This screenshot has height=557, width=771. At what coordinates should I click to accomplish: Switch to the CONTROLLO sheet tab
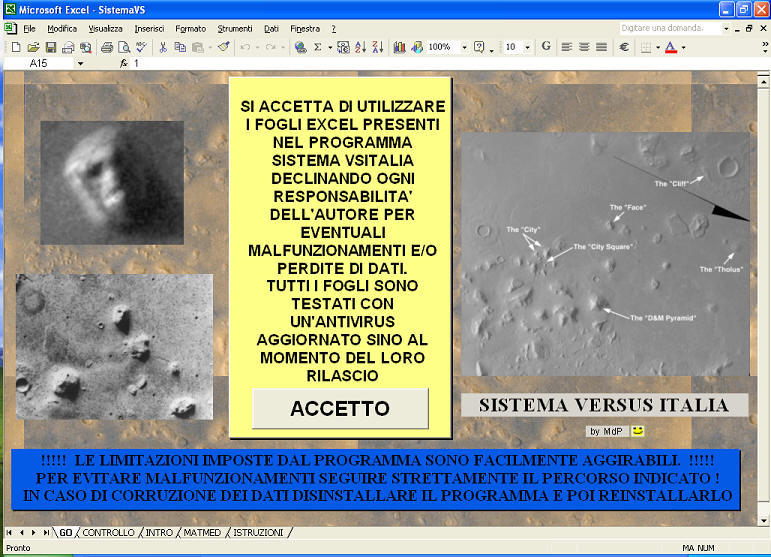click(108, 532)
